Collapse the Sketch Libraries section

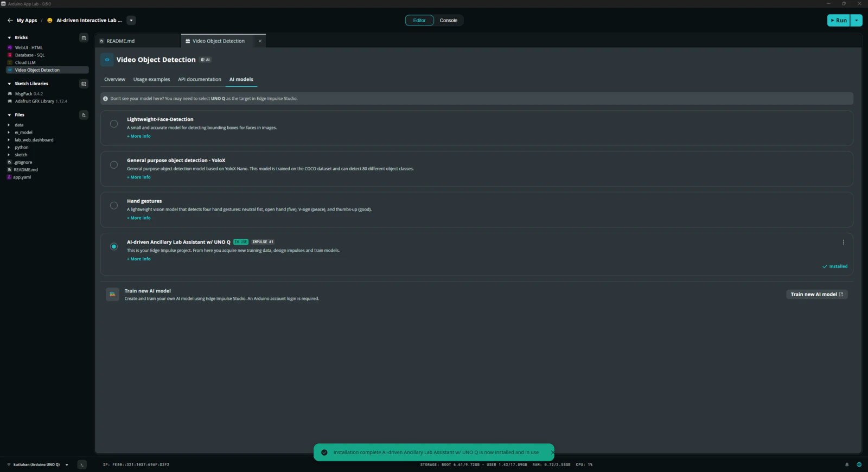[x=9, y=84]
